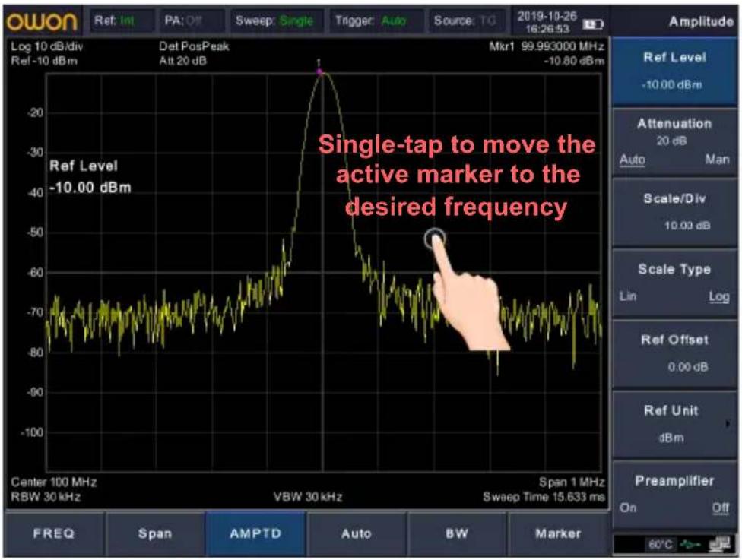
Task: Click the OWON logo
Action: (42, 22)
